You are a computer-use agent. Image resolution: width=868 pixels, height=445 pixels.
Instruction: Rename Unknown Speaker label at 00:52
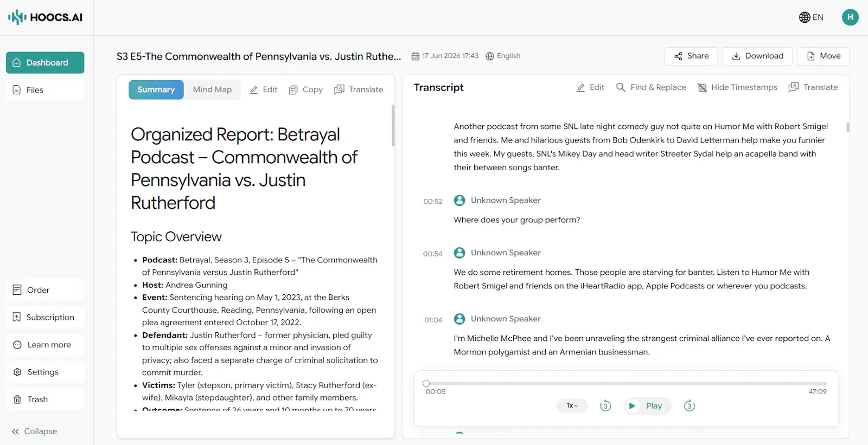(x=506, y=201)
